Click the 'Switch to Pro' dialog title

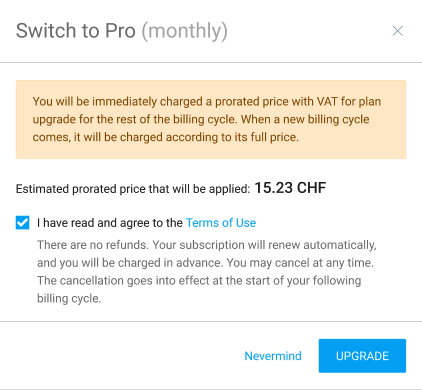[x=76, y=31]
